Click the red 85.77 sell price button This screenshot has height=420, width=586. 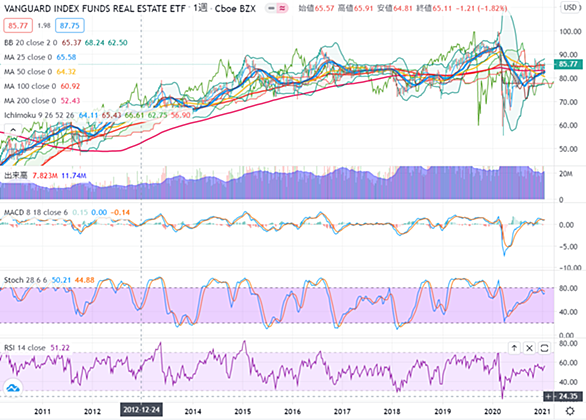[18, 26]
